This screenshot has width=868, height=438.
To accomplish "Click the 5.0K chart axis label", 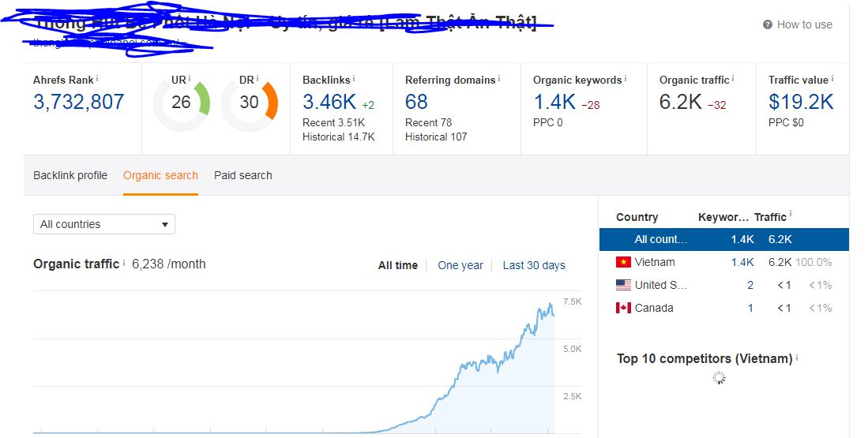I will (x=573, y=349).
